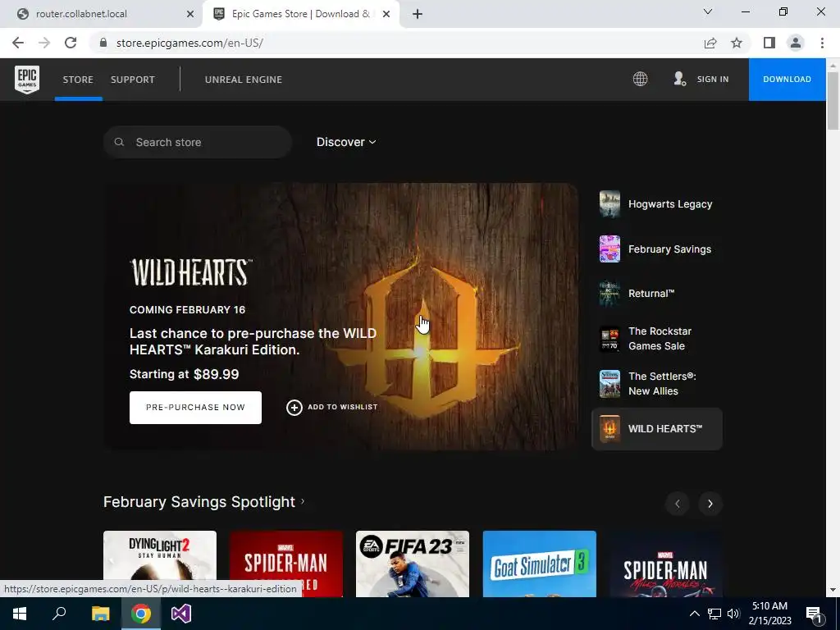
Task: Click the volume speaker tray icon
Action: [733, 614]
